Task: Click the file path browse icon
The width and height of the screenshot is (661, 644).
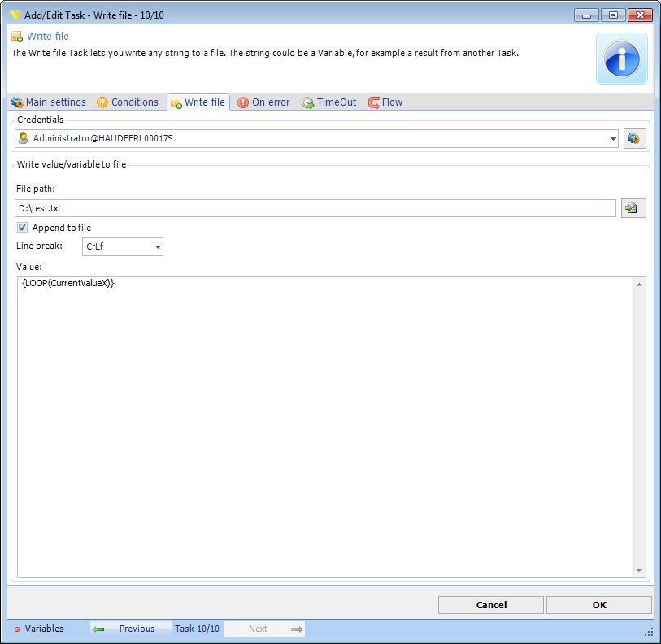Action: click(633, 208)
